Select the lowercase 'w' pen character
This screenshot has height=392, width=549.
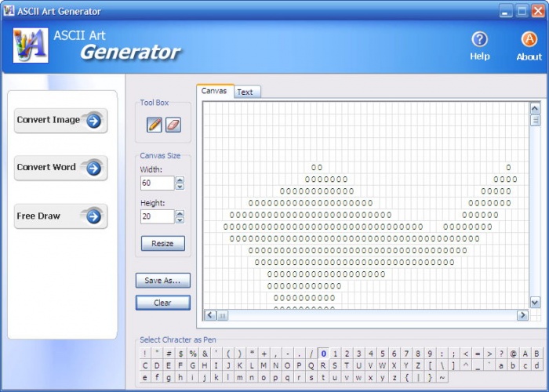coord(358,377)
